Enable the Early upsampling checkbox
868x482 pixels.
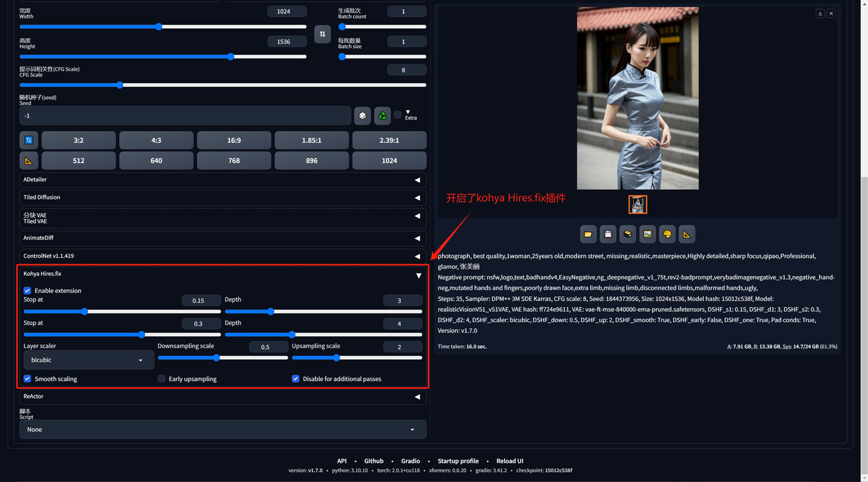[x=161, y=379]
